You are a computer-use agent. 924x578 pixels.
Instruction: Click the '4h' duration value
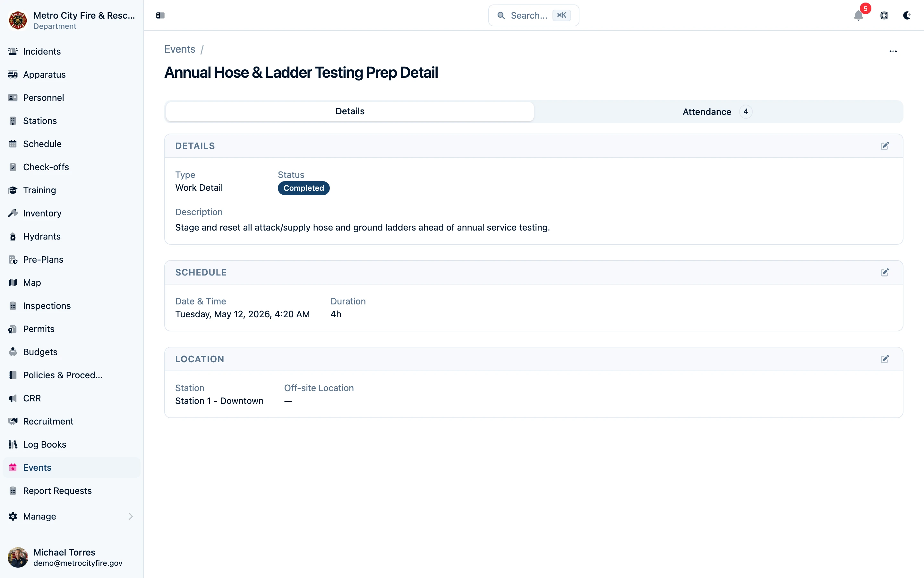[336, 314]
